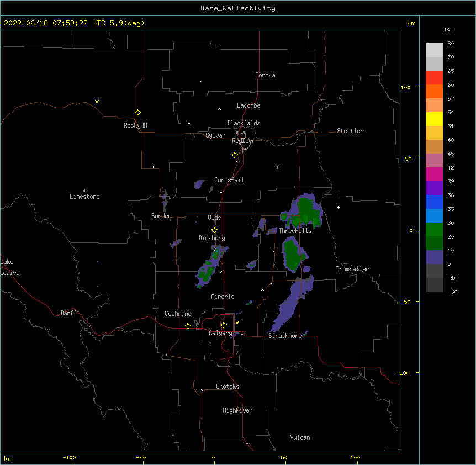Click the 36 dBZ blue color swatch
Image resolution: width=476 pixels, height=465 pixels.
tap(434, 202)
